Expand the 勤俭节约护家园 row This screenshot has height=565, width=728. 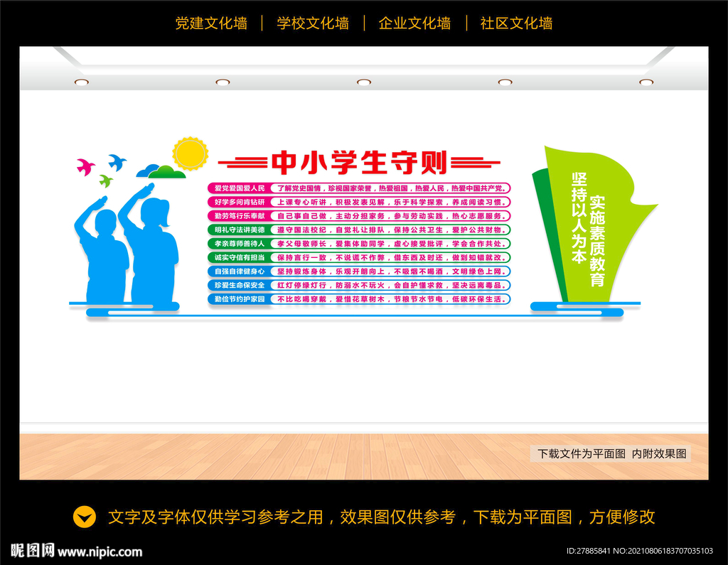(x=237, y=298)
